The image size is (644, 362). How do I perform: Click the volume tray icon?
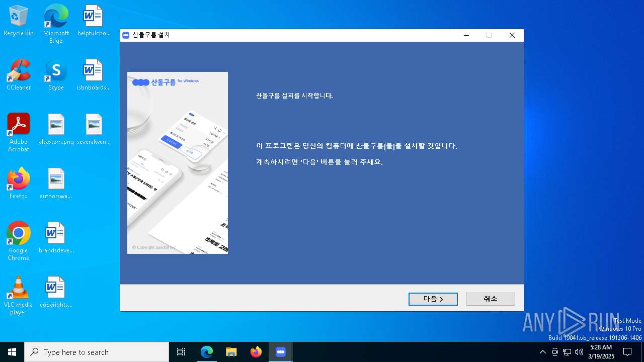tap(579, 352)
